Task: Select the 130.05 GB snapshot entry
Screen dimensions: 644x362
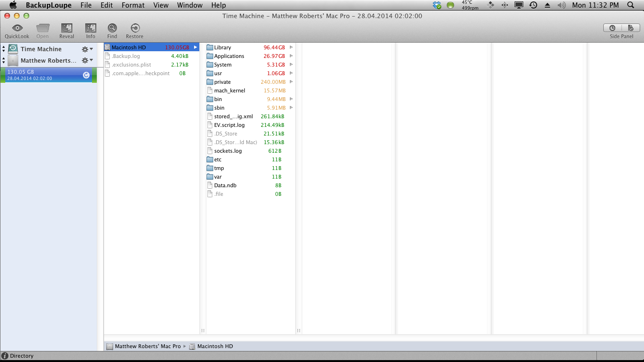Action: click(x=48, y=75)
